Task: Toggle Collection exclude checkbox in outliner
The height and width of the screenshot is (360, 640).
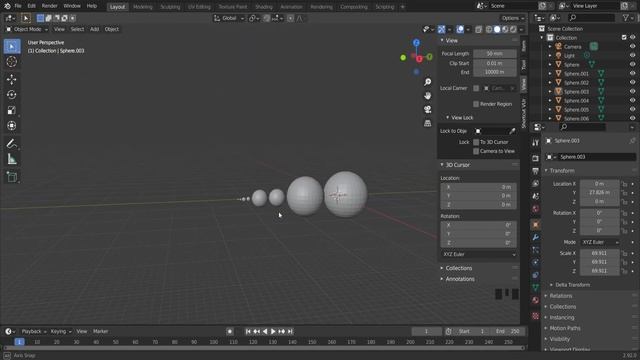Action: 624,38
